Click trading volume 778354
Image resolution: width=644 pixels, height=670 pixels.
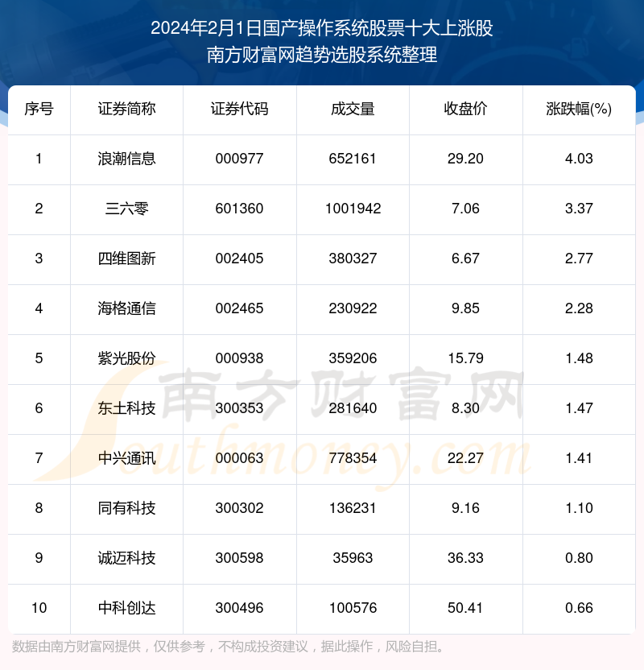pyautogui.click(x=353, y=458)
